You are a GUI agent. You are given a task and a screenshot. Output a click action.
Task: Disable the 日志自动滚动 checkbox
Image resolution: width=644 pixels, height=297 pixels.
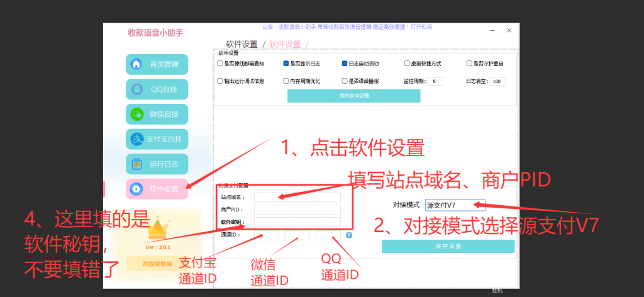pos(345,64)
